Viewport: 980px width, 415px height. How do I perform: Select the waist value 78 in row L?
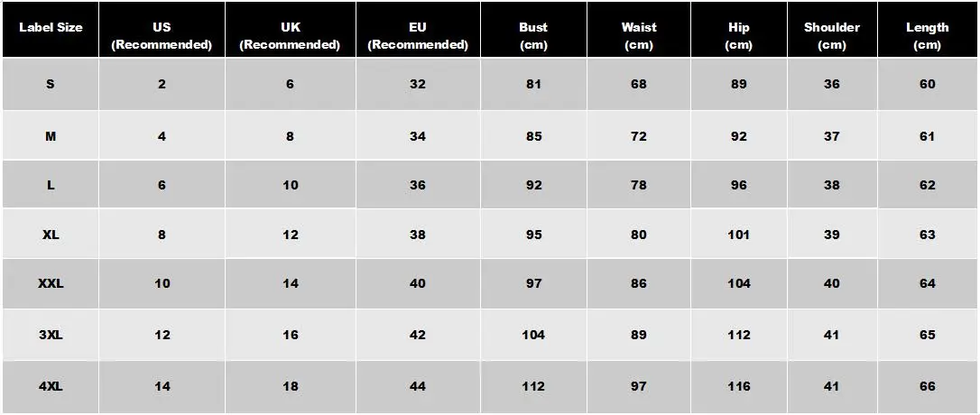coord(639,185)
